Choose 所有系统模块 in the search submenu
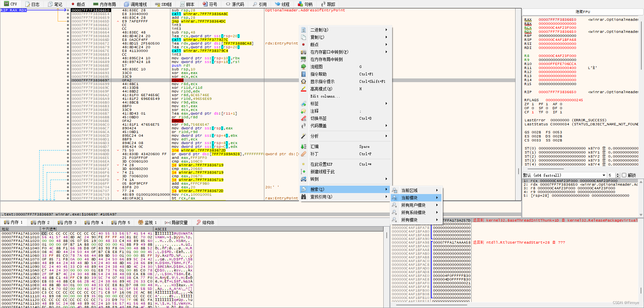The width and height of the screenshot is (644, 308). coord(416,212)
